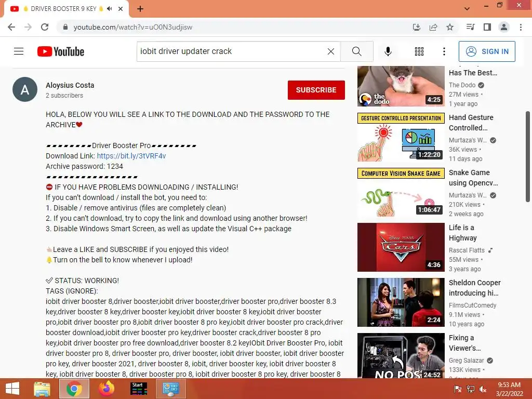Click the page vertical scrollbar thumb

(528, 156)
